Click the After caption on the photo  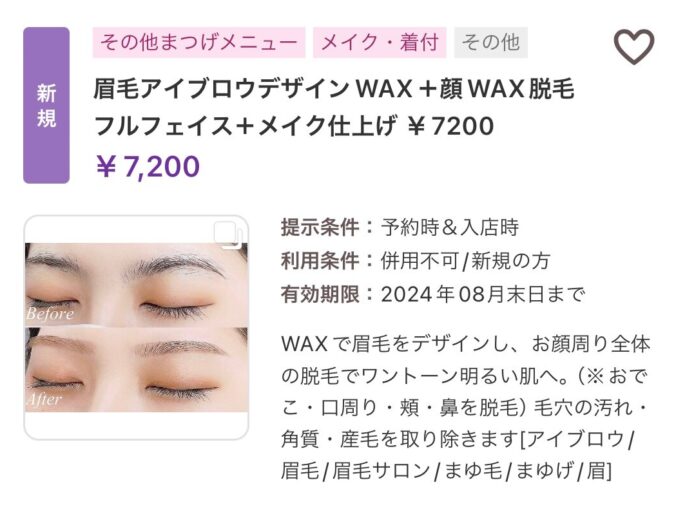click(44, 400)
